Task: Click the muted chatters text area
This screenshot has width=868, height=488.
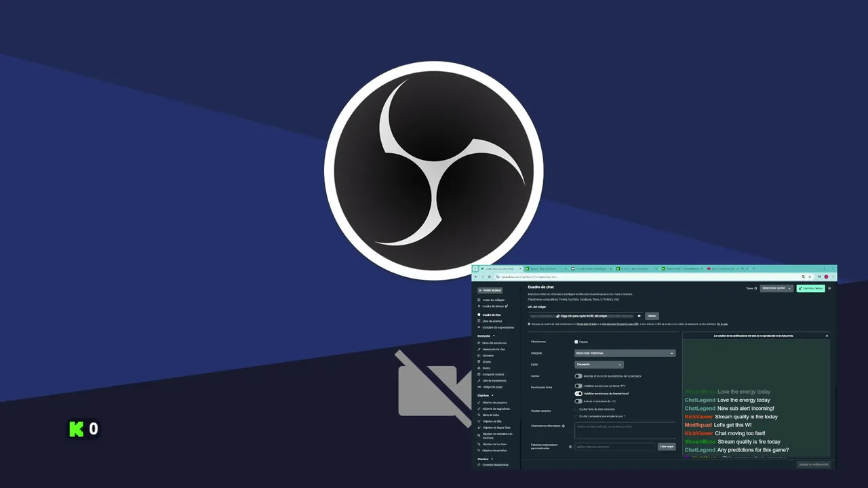Action: (625, 430)
